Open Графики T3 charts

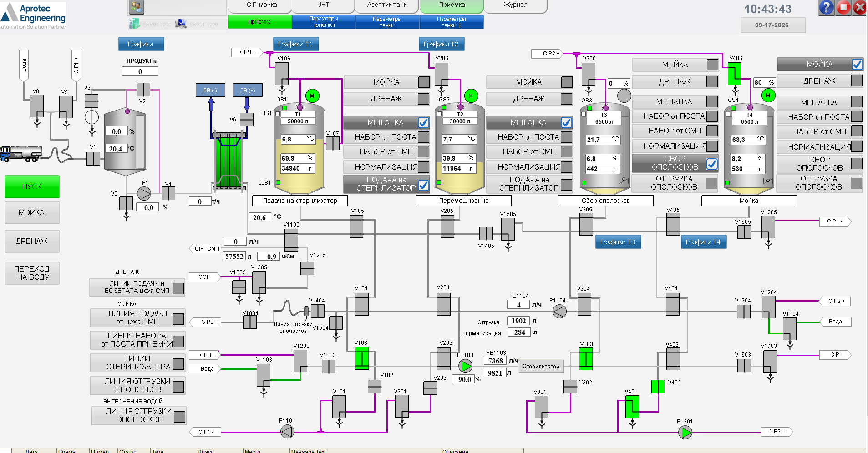[x=618, y=242]
